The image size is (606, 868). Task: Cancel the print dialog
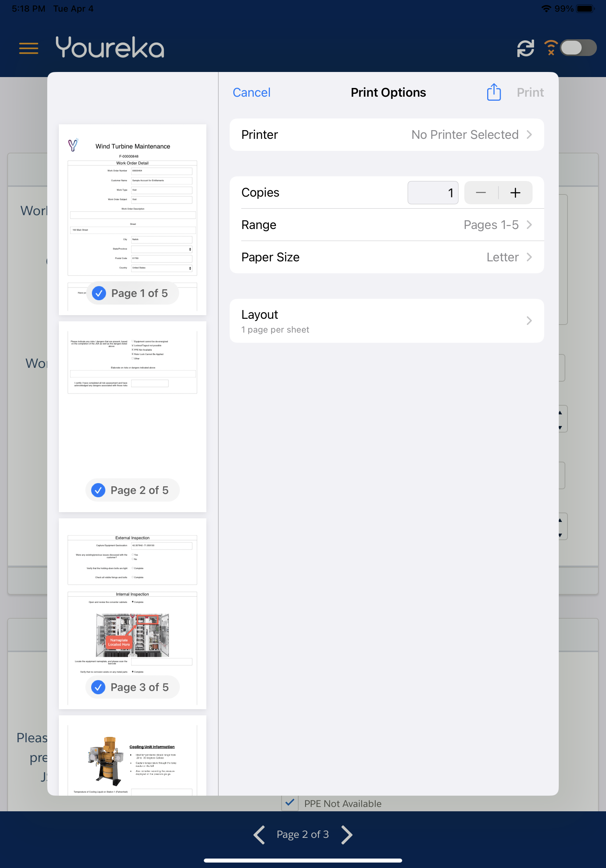coord(252,93)
